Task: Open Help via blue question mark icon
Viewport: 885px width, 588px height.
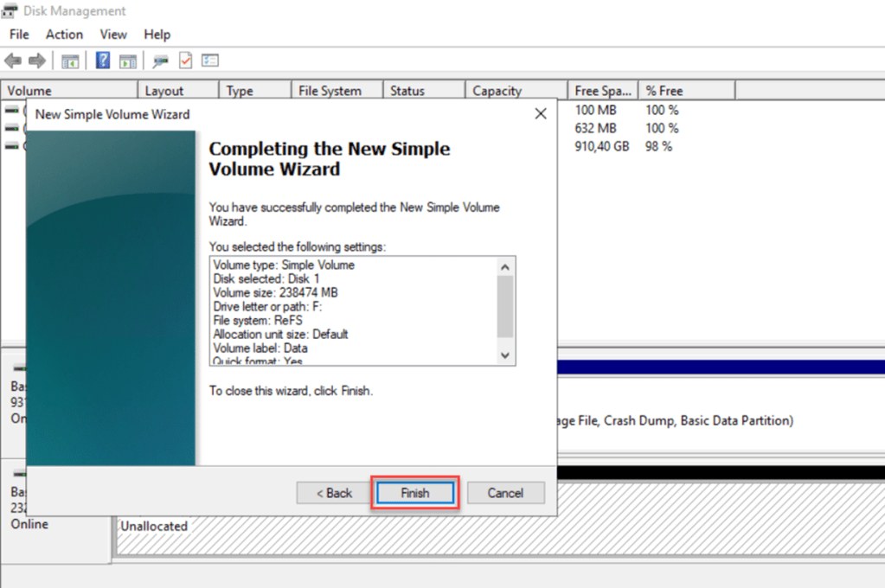Action: [x=103, y=61]
